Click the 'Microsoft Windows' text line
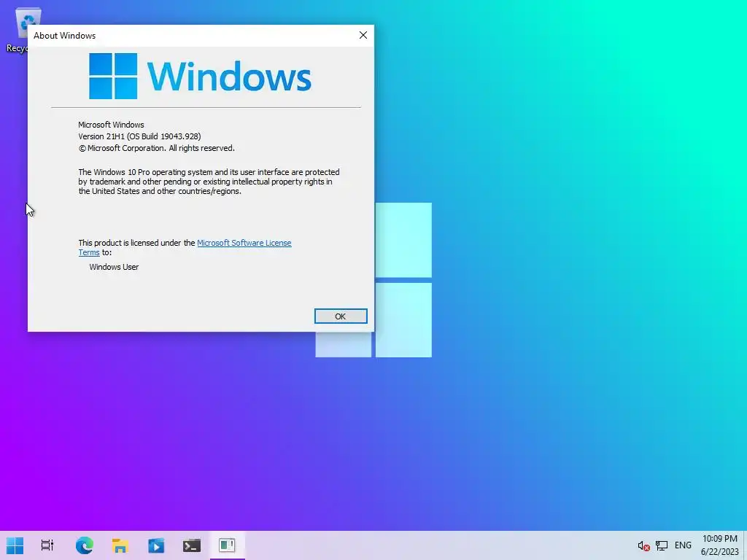This screenshot has width=747, height=560. pos(111,125)
